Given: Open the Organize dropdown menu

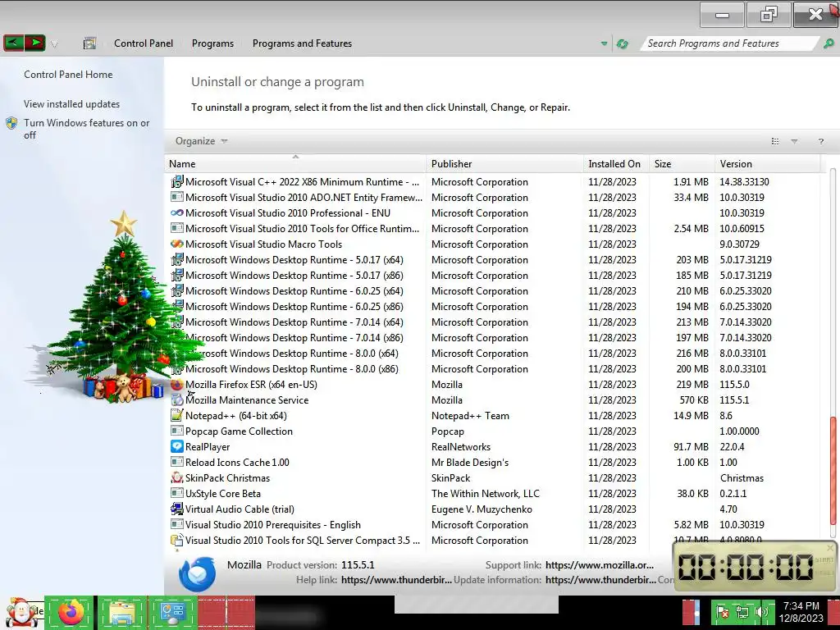Looking at the screenshot, I should pos(201,141).
